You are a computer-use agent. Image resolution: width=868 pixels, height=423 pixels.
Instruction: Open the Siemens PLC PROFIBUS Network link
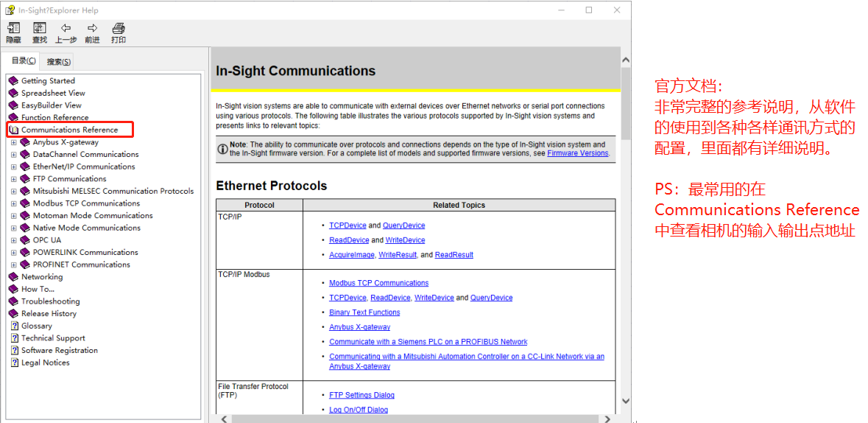[x=428, y=341]
